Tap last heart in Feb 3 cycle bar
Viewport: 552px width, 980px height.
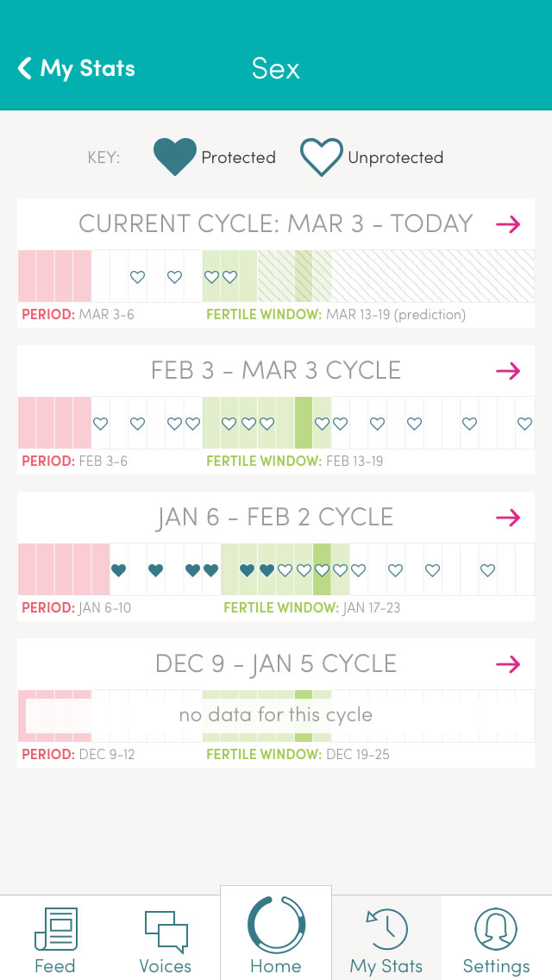coord(524,424)
